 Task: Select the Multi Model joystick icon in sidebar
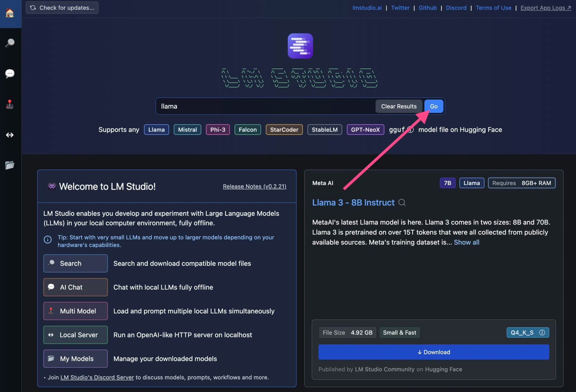pyautogui.click(x=10, y=105)
